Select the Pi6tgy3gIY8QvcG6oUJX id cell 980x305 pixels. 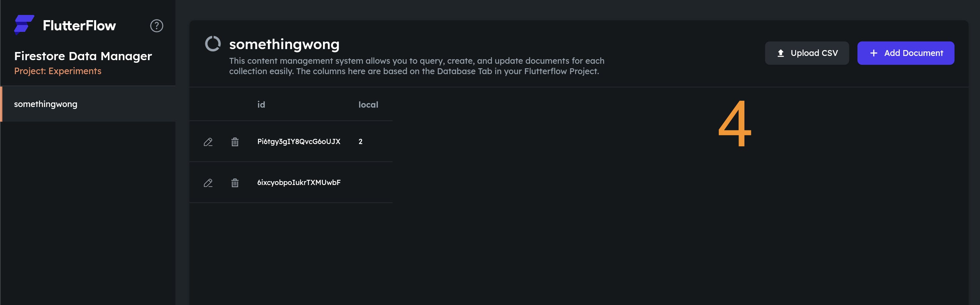click(x=299, y=142)
